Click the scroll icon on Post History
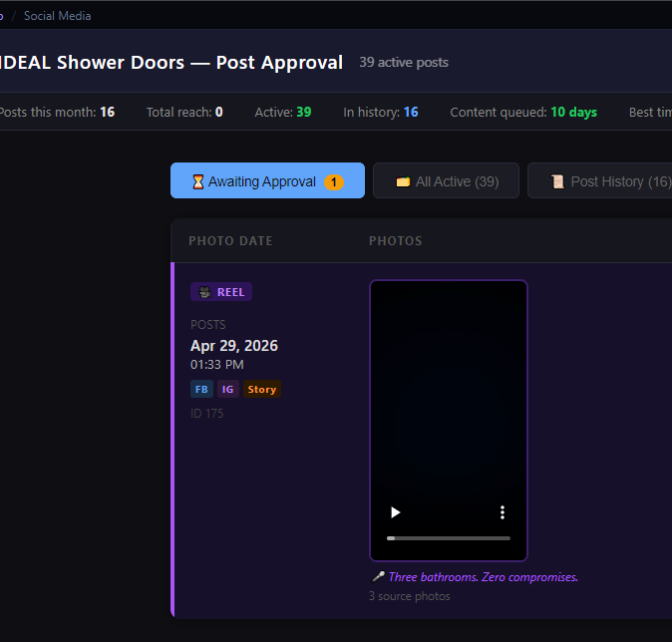Screen dimensions: 672x642 coord(557,181)
